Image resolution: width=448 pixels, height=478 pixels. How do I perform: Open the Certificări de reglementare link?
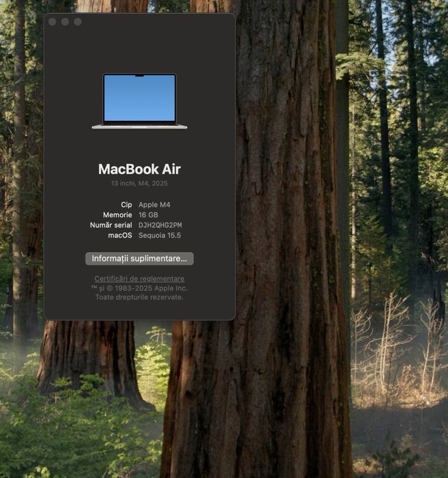click(x=139, y=279)
